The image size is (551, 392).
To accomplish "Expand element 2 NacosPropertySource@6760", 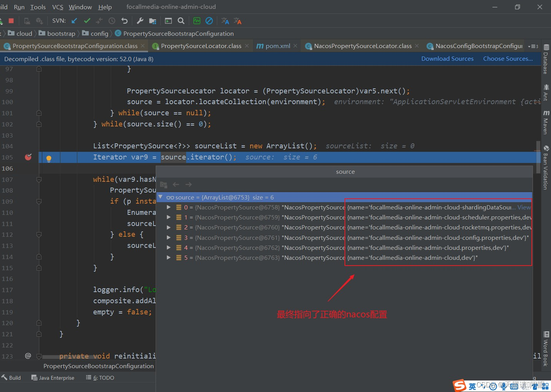I will 168,227.
